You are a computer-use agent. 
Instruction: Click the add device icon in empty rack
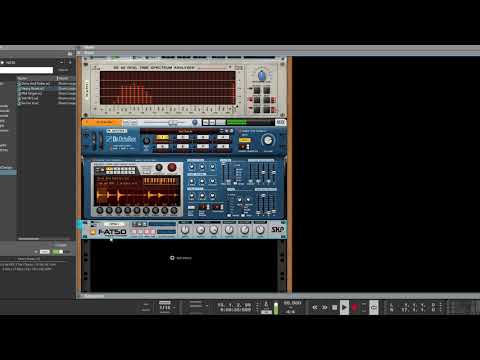[172, 258]
